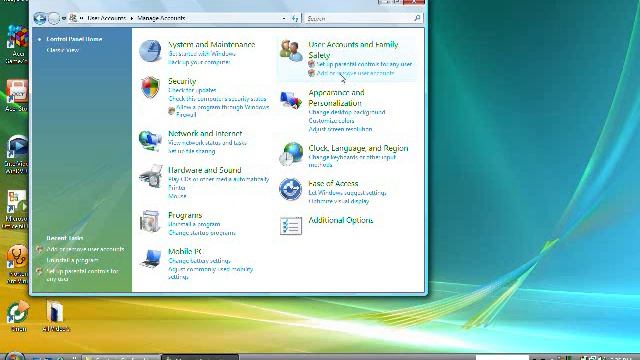Click User Accounts in the breadcrumb path
Screen dimensions: 640x360
click(107, 18)
